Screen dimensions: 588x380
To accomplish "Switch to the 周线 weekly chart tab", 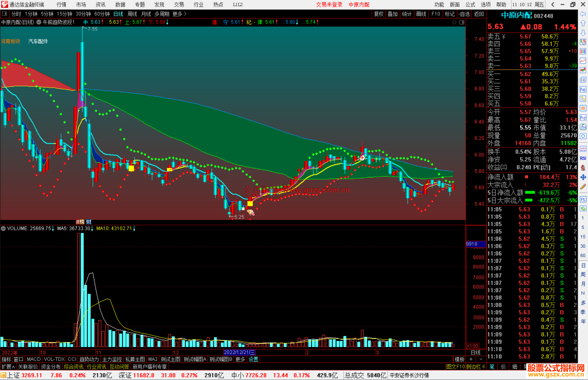I will pos(132,14).
